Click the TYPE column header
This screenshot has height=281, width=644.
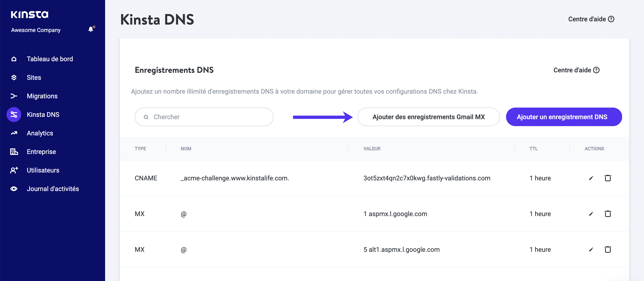tap(140, 149)
